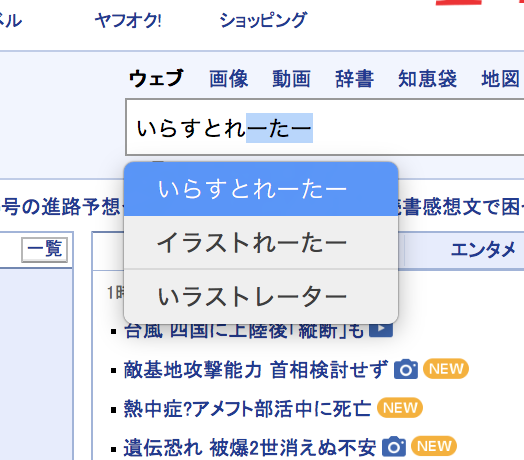
Task: Switch to the 画像 search tab
Action: (x=229, y=79)
